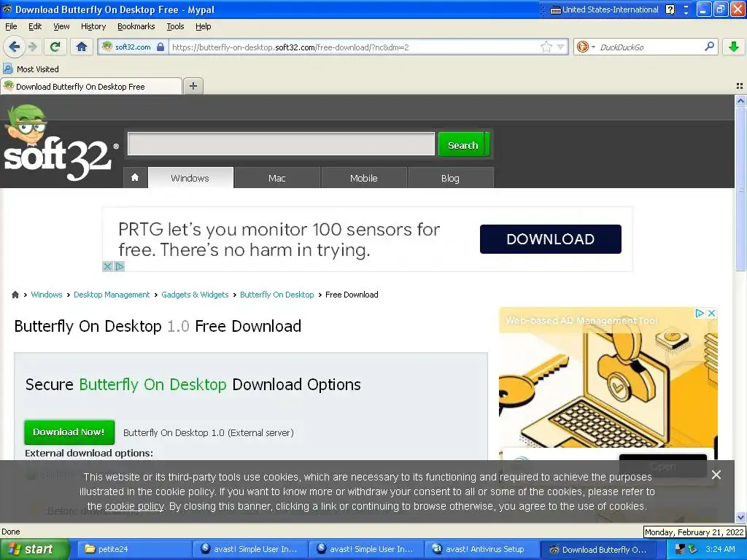The height and width of the screenshot is (560, 747).
Task: Click the page vertical scrollbar thumb
Action: (740, 189)
